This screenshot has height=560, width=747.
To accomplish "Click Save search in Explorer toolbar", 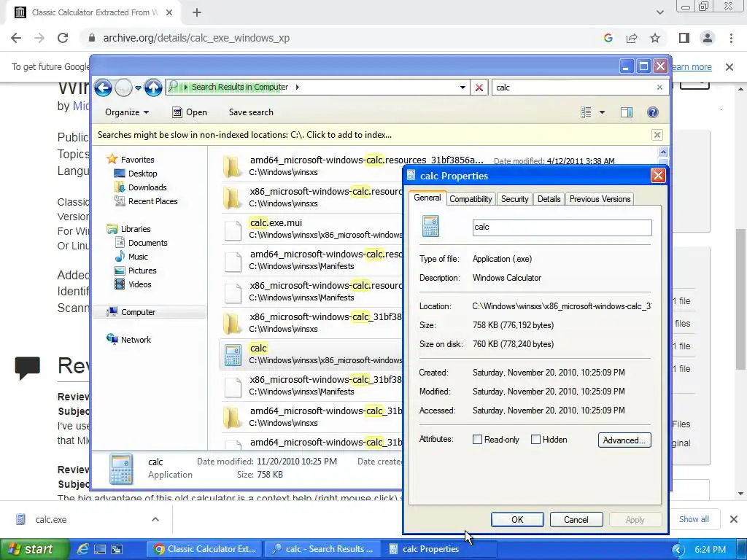I will [251, 112].
